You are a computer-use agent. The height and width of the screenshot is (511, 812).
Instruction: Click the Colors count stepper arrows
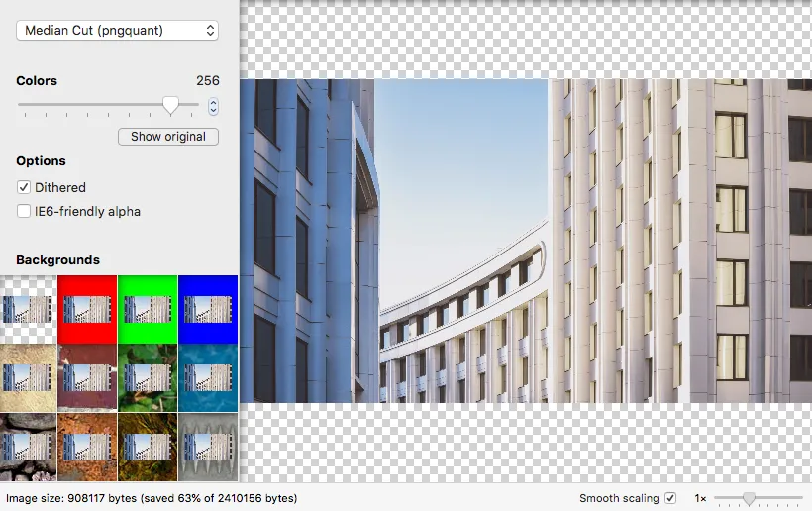pos(213,106)
